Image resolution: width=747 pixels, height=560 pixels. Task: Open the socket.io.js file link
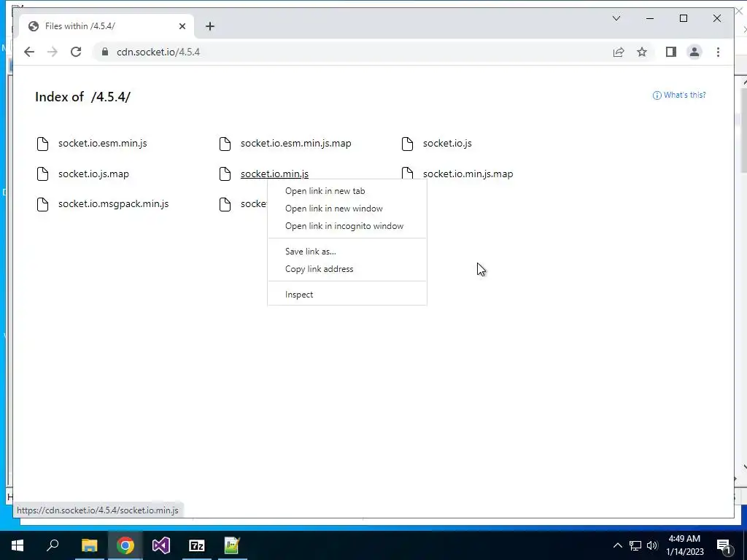447,144
